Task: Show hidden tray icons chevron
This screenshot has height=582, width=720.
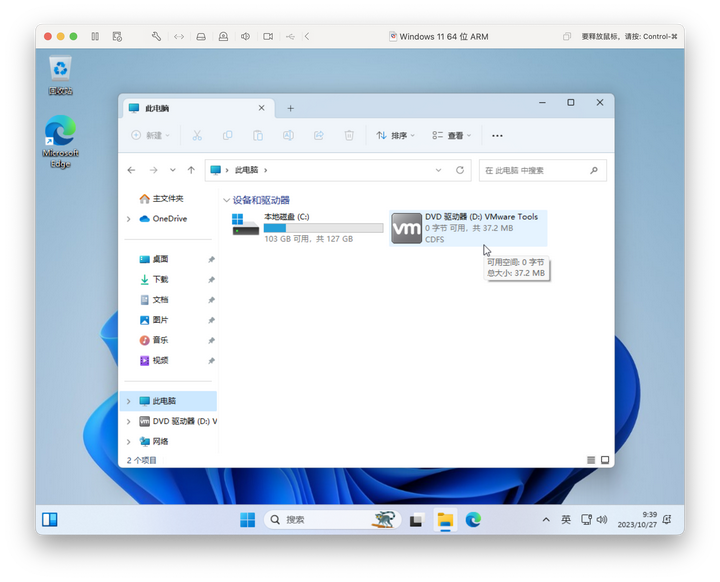Action: pyautogui.click(x=546, y=520)
